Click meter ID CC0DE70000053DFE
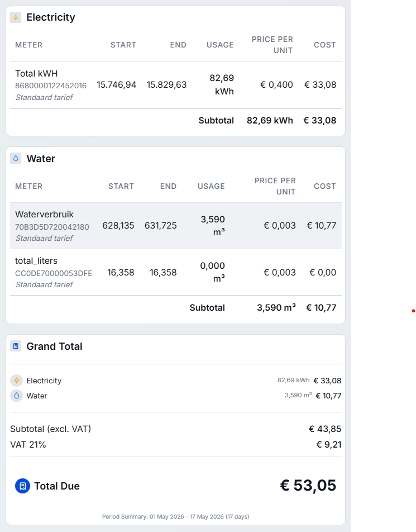The height and width of the screenshot is (532, 416). 54,273
